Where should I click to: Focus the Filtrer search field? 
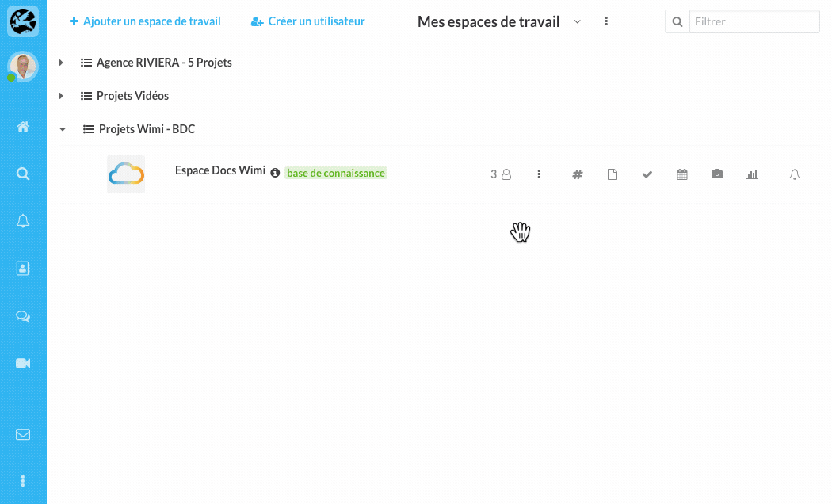click(754, 21)
